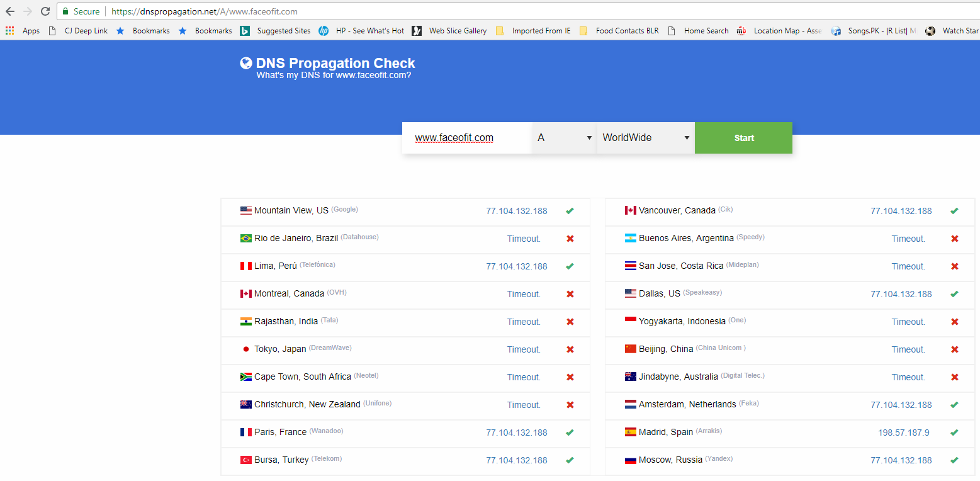Click the Timeout result for Rajasthan, India
980x481 pixels.
click(524, 322)
